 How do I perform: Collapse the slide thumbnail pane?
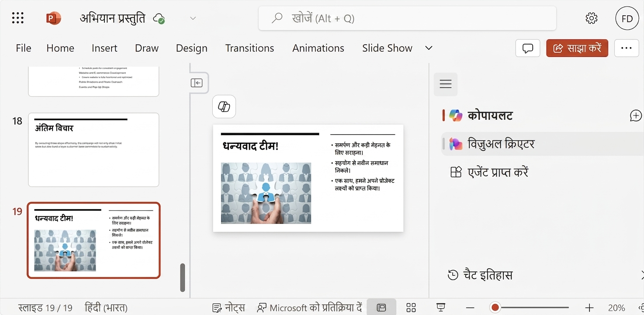tap(197, 83)
